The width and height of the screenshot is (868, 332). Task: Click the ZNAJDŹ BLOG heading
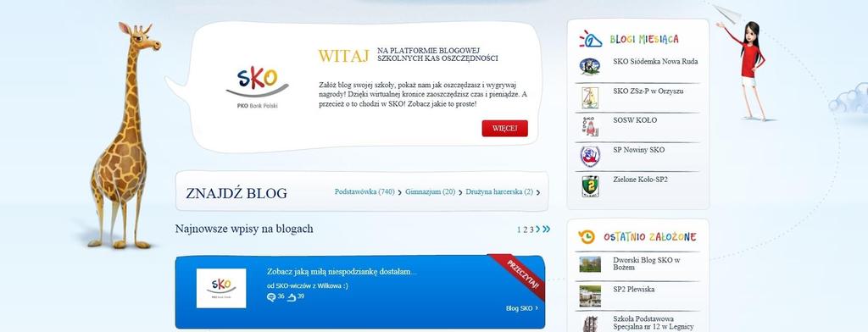point(236,193)
